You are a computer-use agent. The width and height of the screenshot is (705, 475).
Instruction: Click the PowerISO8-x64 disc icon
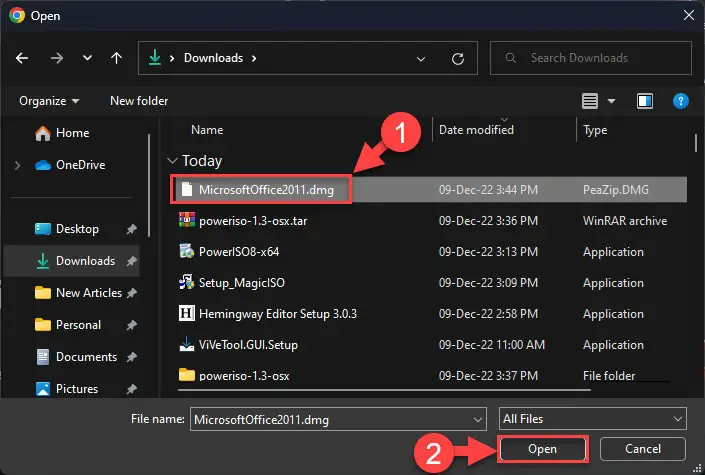point(187,251)
